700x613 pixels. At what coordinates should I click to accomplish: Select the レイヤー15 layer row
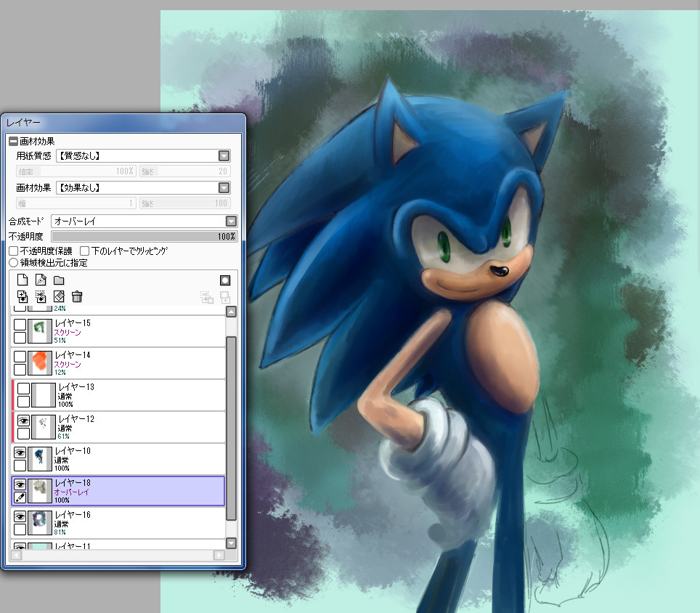point(118,331)
